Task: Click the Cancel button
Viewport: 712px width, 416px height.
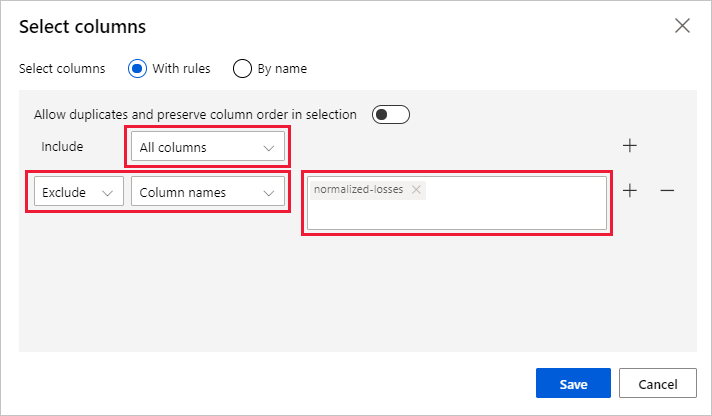Action: 657,384
